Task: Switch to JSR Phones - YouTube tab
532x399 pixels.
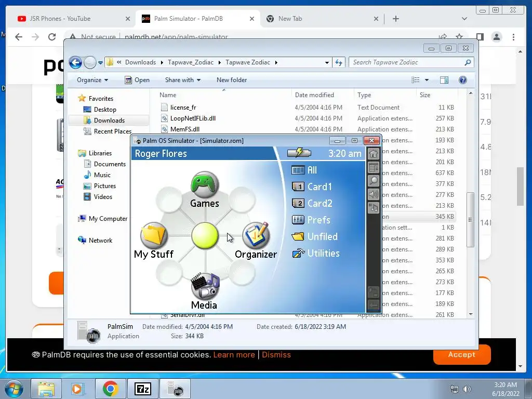Action: point(60,19)
